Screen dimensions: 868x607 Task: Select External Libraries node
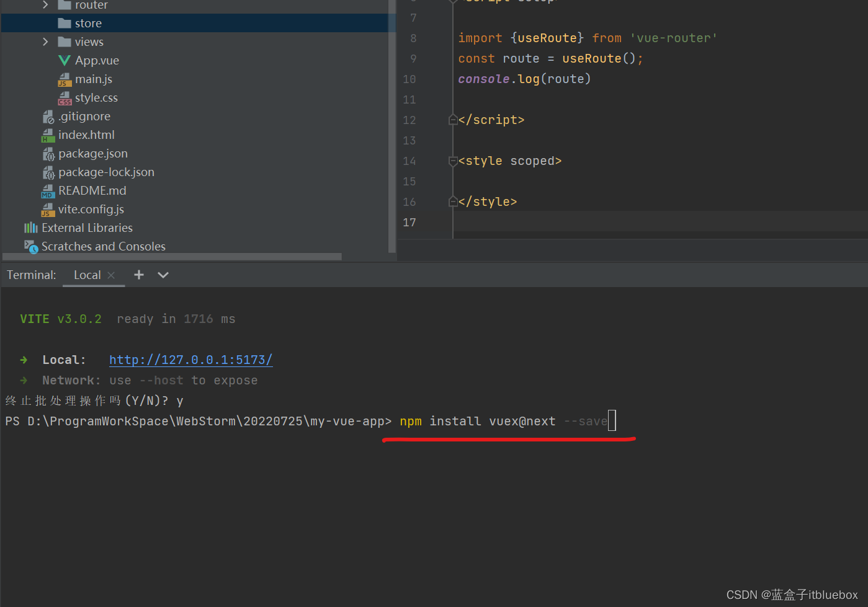[87, 228]
